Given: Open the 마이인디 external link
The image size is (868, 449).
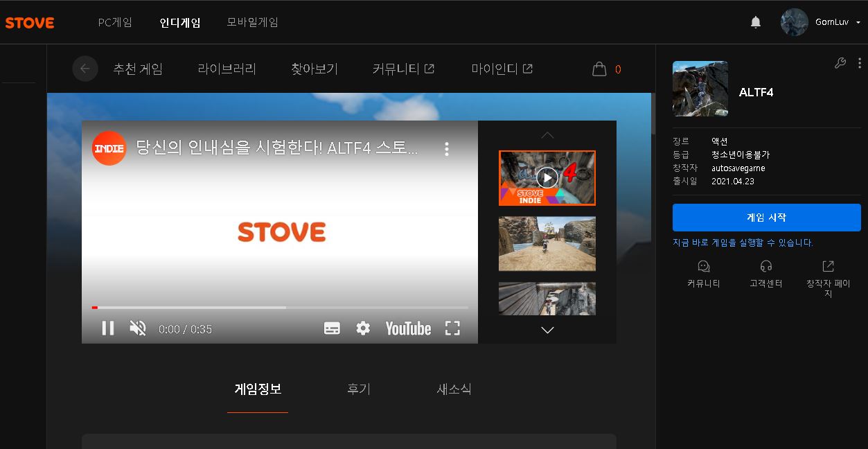Looking at the screenshot, I should [x=502, y=69].
